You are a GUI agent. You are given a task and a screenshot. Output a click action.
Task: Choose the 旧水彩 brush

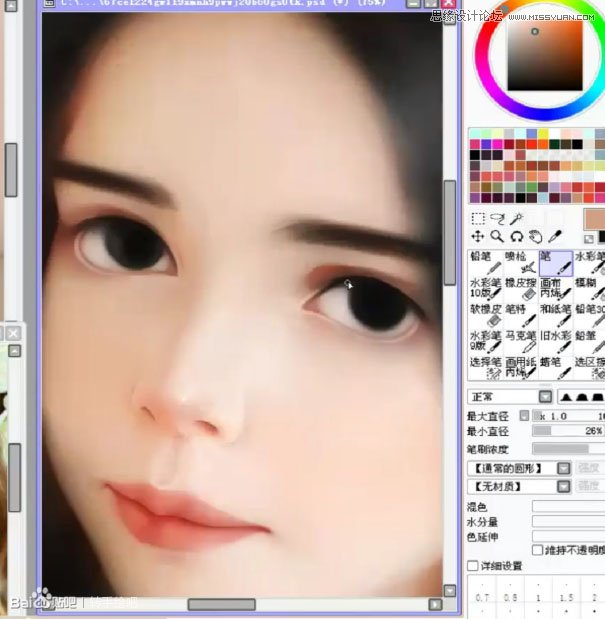tap(556, 341)
